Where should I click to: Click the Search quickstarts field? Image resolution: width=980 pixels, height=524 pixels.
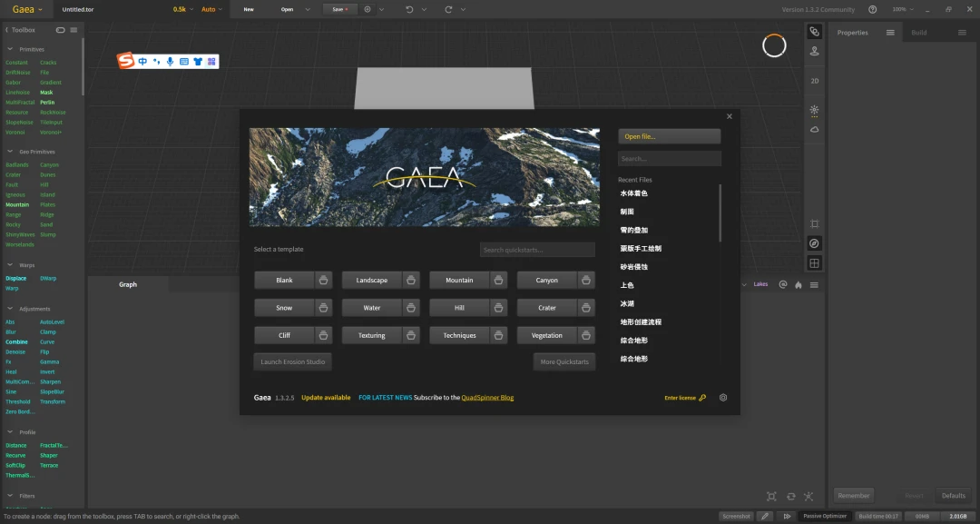tap(537, 250)
